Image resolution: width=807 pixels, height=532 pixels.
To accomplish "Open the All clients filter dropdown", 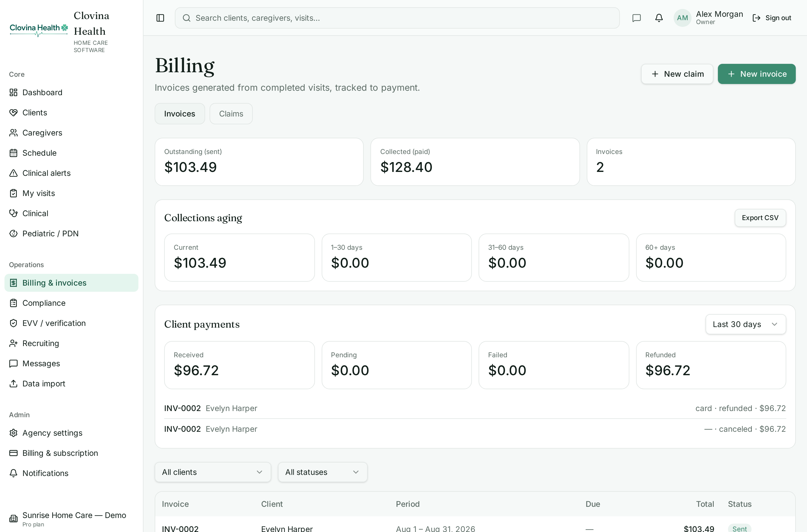I will point(213,472).
